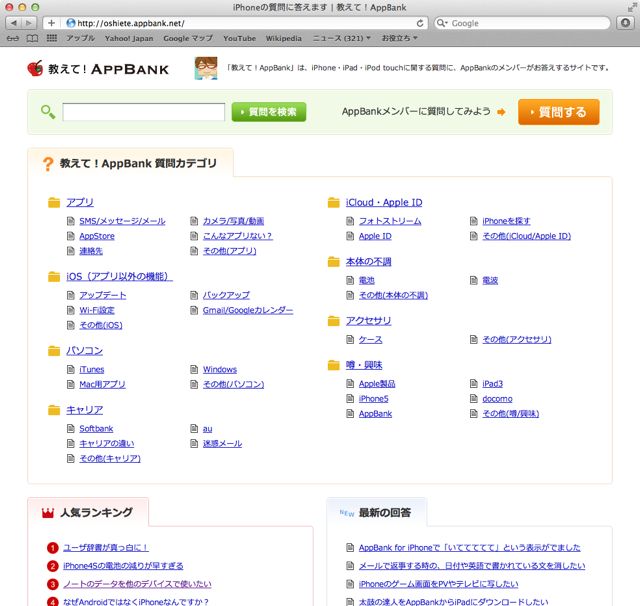Screen dimensions: 640x606
Task: Open the Apple製品 link
Action: click(x=377, y=384)
